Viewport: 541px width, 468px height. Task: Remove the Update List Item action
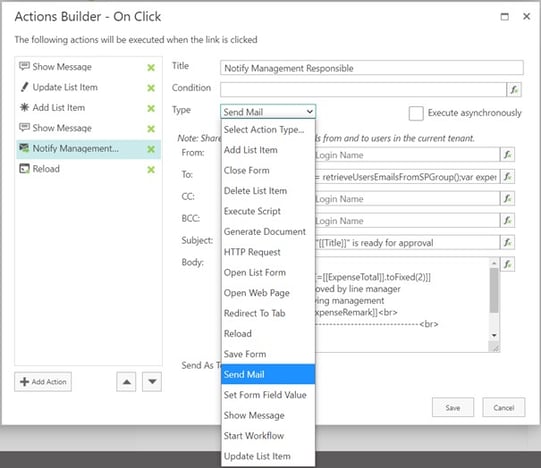tap(151, 88)
